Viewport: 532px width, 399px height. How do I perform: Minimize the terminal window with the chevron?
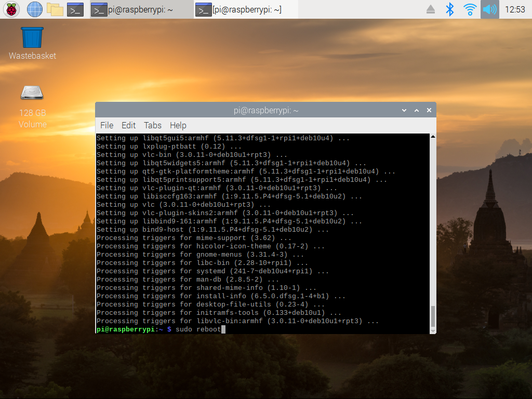[404, 110]
